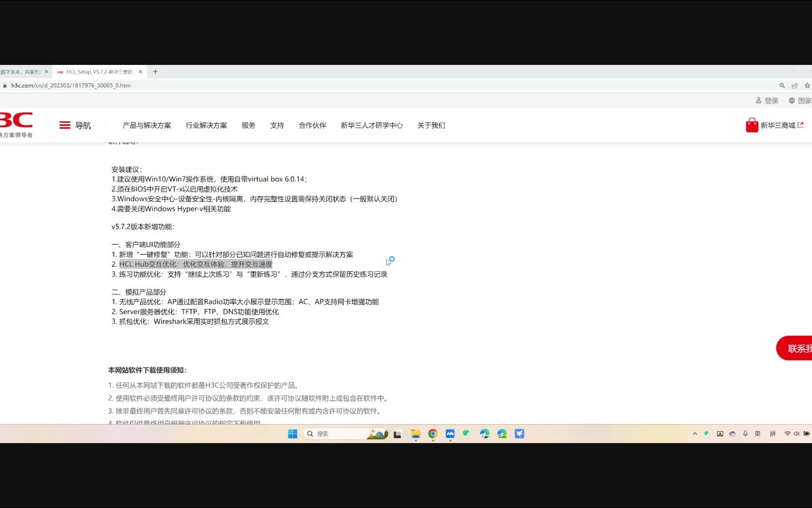Open 产品与解决方案 menu
Image resolution: width=812 pixels, height=508 pixels.
coord(147,126)
